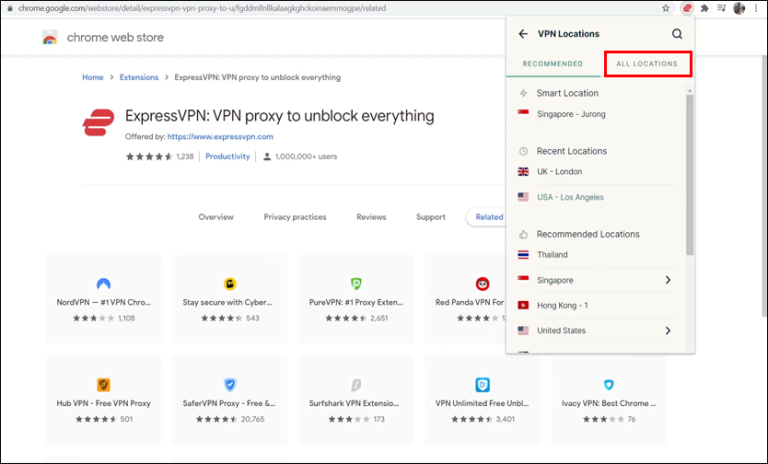Viewport: 768px width, 464px height.
Task: Click the Extensions breadcrumb link
Action: pos(139,77)
